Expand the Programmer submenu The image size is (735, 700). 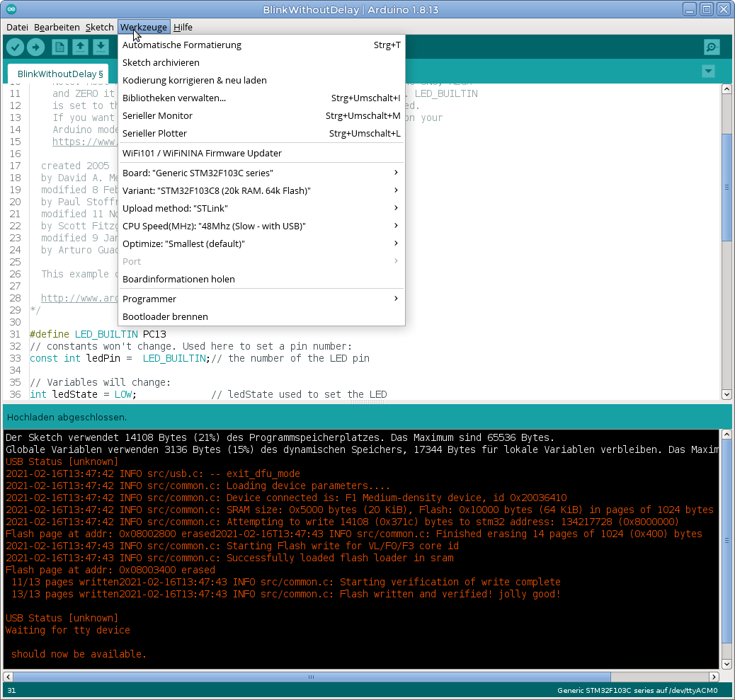(261, 299)
